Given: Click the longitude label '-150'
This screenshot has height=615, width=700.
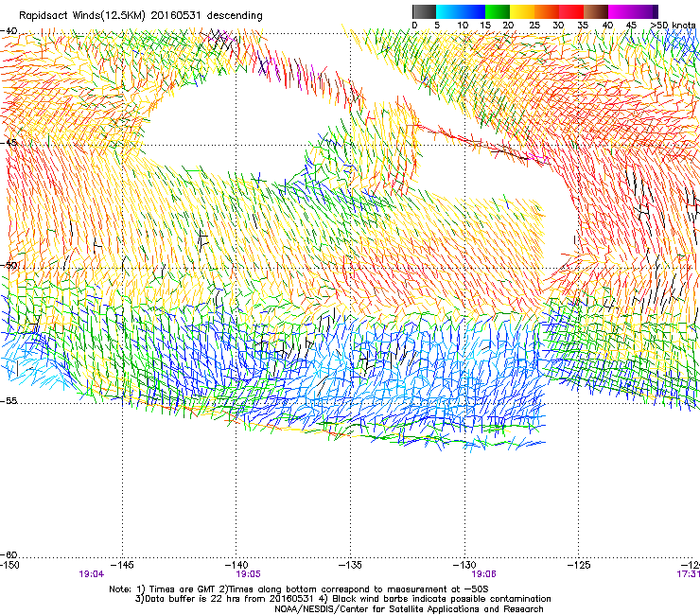Looking at the screenshot, I should 9,565.
